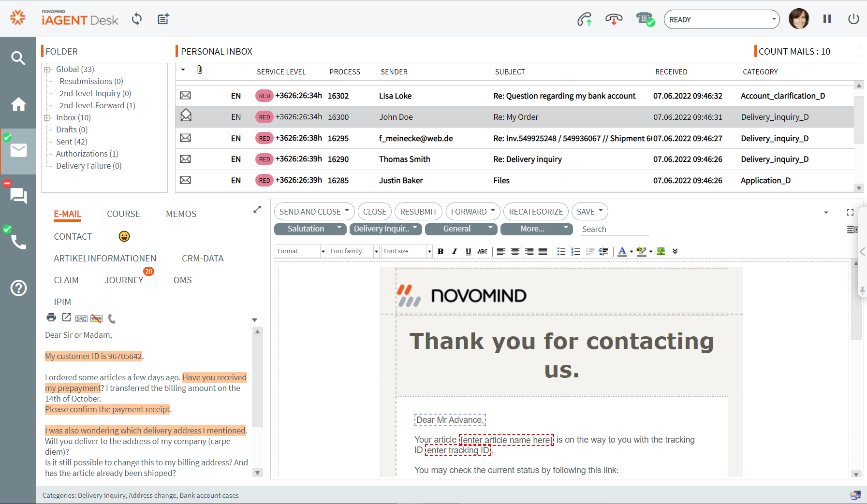Switch the editor to fullscreen
This screenshot has width=867, height=504.
(850, 213)
